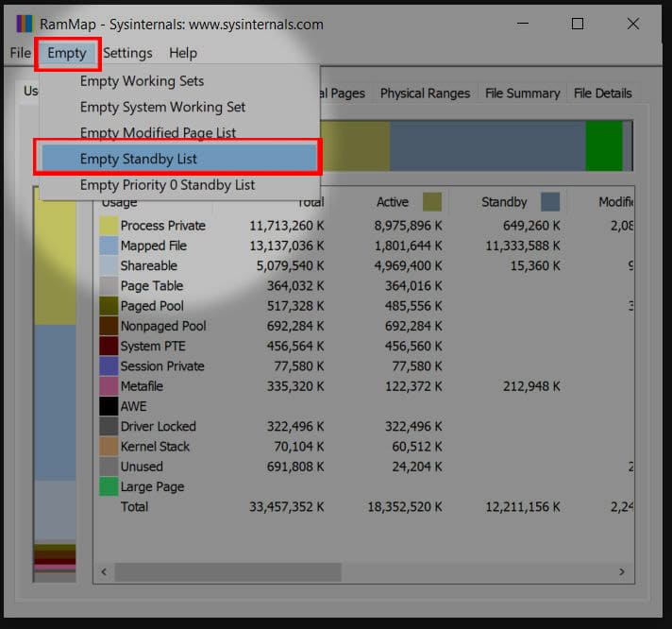Select the Process Private row label
Viewport: 672px width, 629px height.
coord(163,226)
